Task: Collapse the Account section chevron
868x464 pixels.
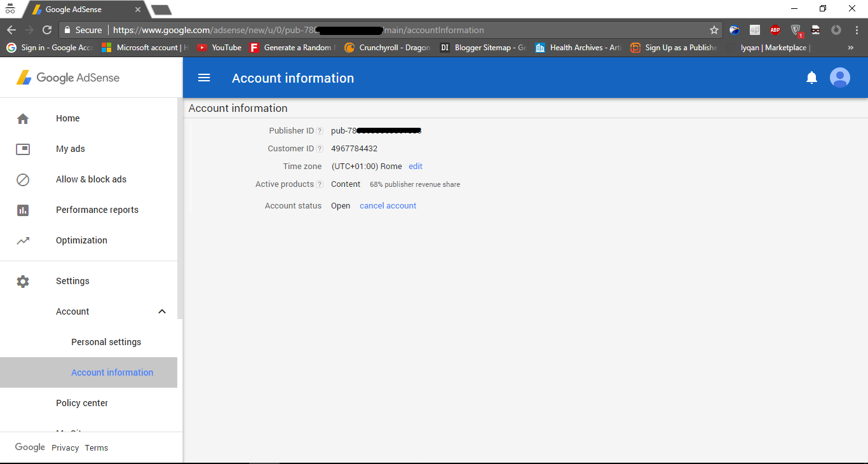Action: 162,311
